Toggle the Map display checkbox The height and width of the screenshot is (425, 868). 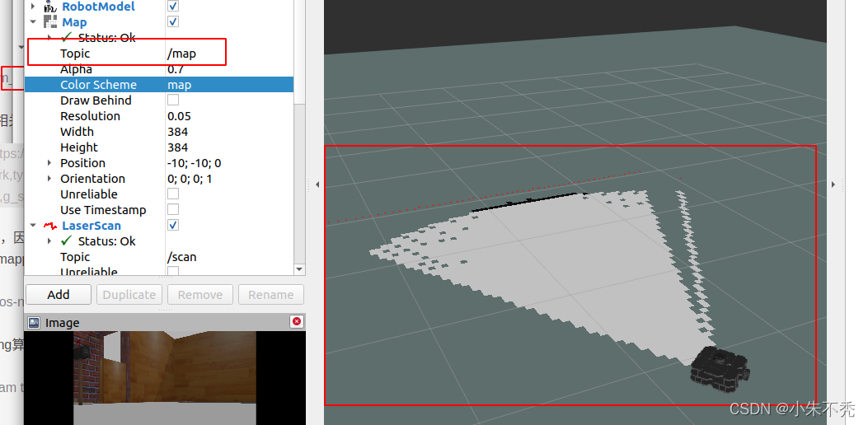coord(173,21)
